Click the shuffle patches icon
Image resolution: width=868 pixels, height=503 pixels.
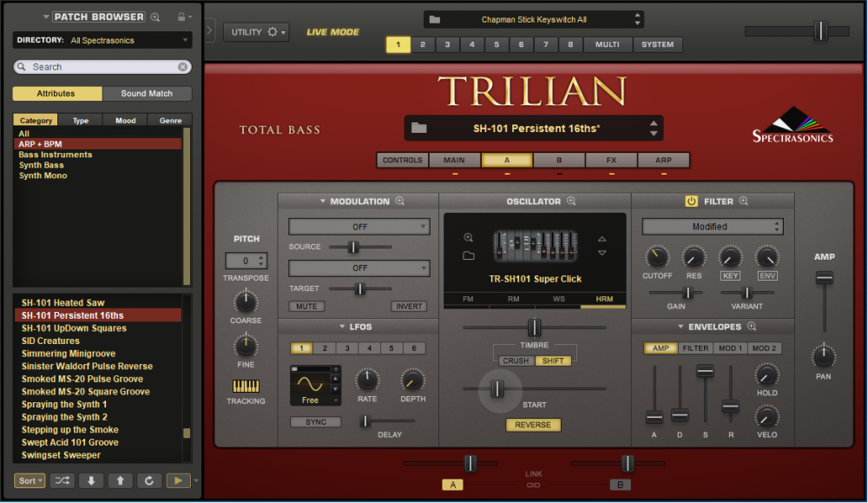pyautogui.click(x=62, y=480)
